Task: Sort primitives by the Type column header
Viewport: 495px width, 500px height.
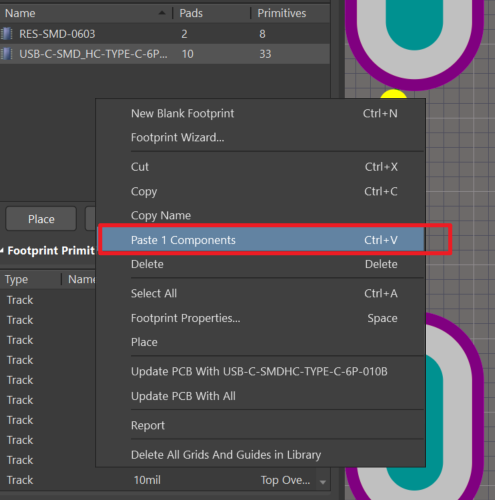Action: pyautogui.click(x=31, y=279)
